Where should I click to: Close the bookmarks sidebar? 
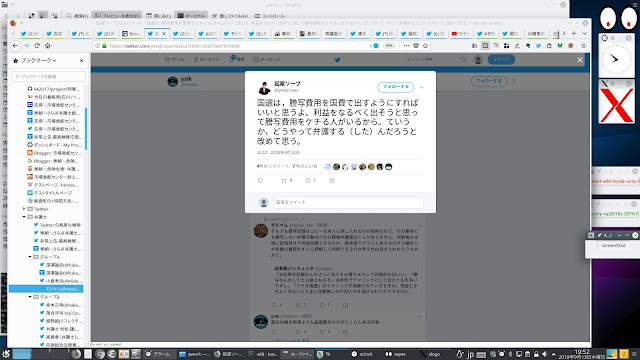pos(81,60)
